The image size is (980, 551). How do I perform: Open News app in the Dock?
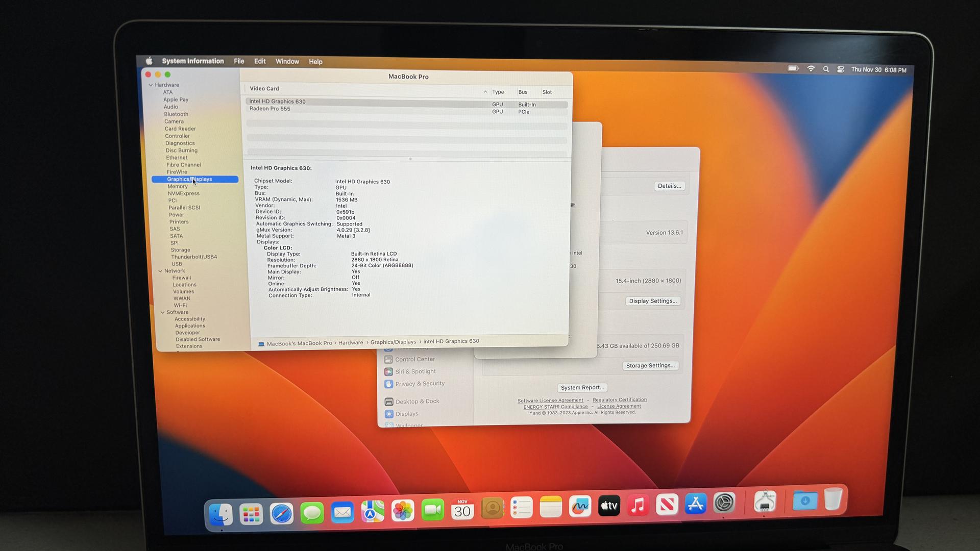[667, 505]
